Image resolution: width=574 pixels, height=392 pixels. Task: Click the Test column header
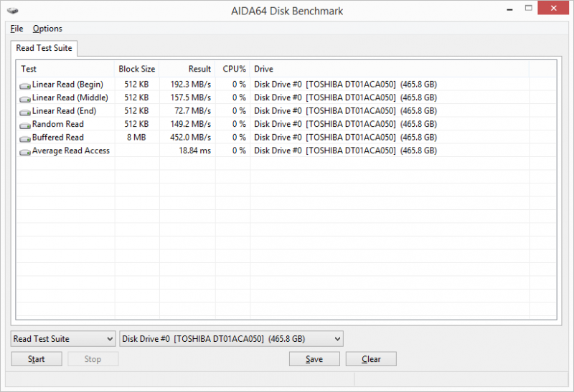(65, 69)
